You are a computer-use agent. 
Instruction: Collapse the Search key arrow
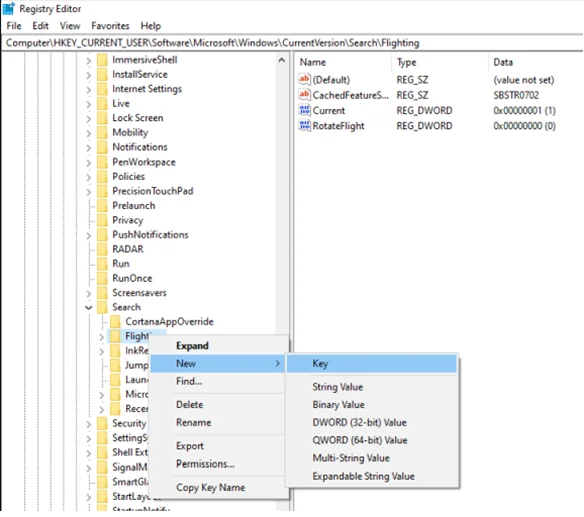[89, 308]
